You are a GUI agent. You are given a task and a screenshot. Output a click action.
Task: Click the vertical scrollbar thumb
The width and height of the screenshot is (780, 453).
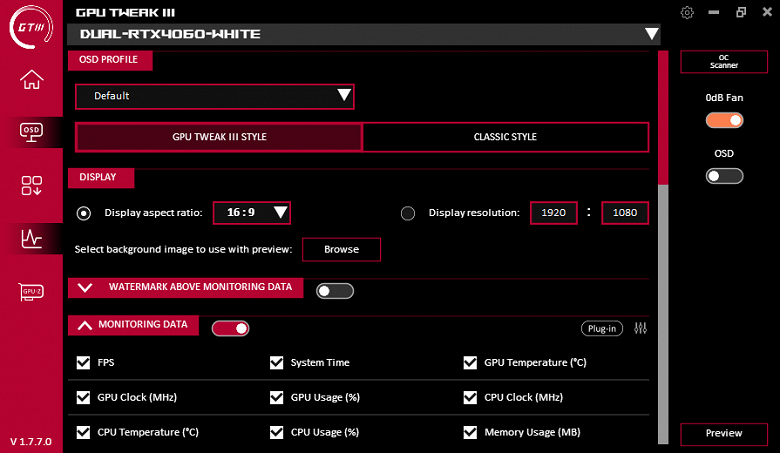[663, 117]
